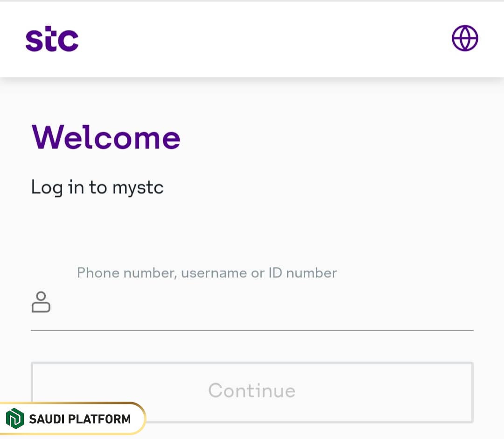Hit the globe icon to switch languages
The height and width of the screenshot is (439, 504).
point(464,38)
